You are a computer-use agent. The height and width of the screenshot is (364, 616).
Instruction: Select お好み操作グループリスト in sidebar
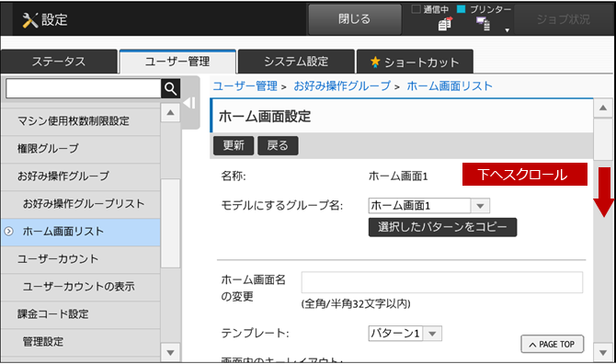click(x=81, y=203)
